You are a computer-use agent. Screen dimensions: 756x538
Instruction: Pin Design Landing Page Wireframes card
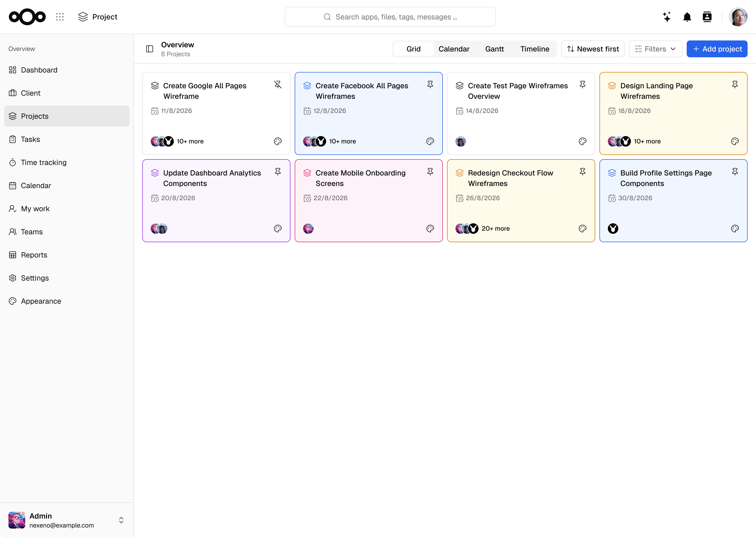pyautogui.click(x=734, y=85)
